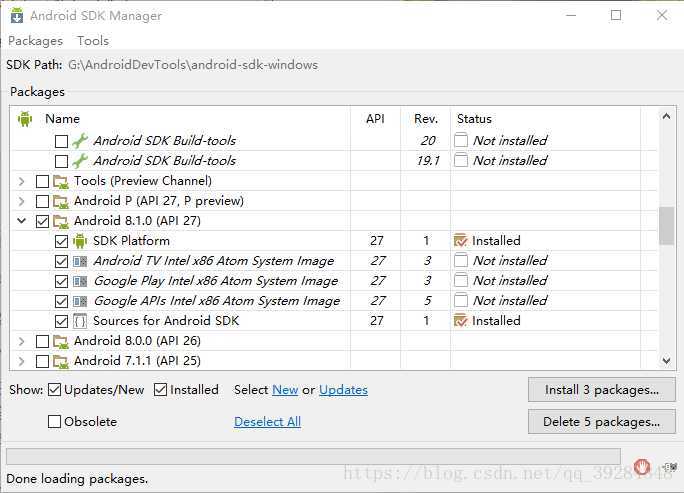Click the scroll down arrow of package list
The width and height of the screenshot is (684, 493).
pyautogui.click(x=667, y=361)
